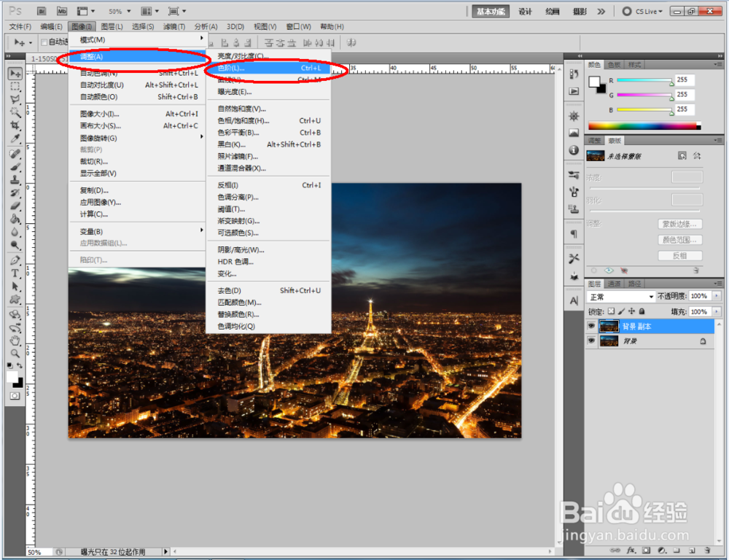Screen dimensions: 729x560
Task: Select the Eraser tool
Action: (15, 206)
